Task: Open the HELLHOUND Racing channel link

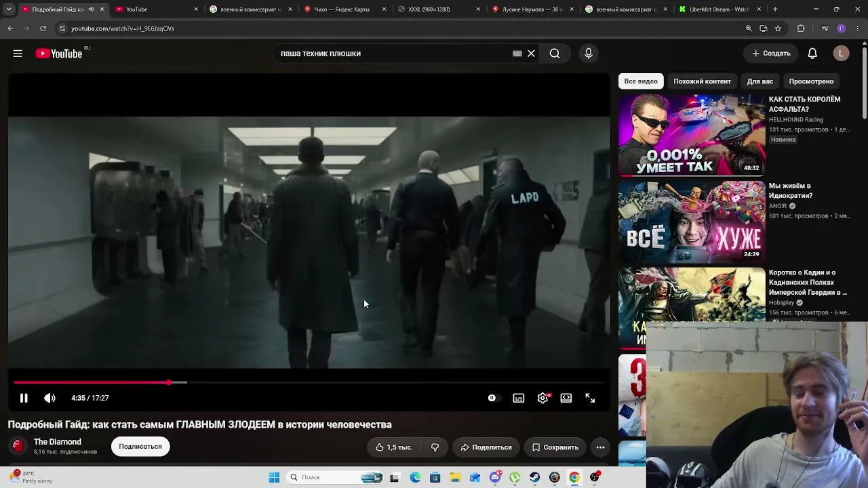Action: [796, 119]
